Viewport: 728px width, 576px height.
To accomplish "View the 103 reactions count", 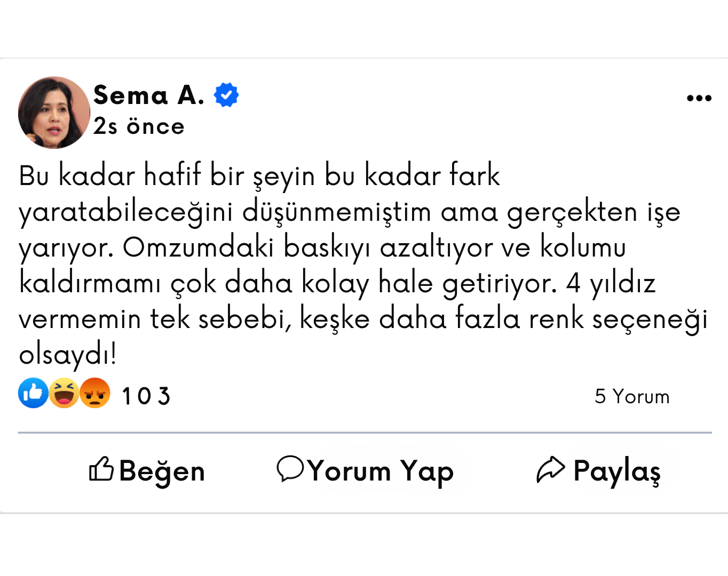I will coord(146,396).
